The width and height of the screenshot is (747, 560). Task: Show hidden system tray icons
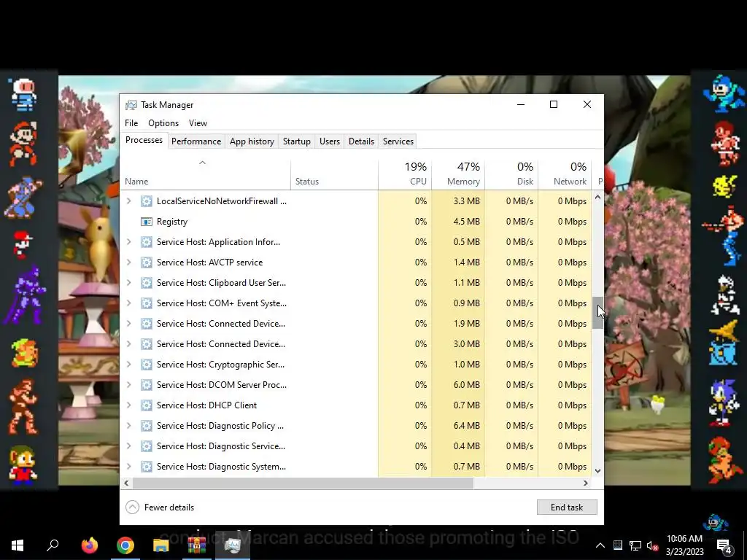(x=600, y=545)
